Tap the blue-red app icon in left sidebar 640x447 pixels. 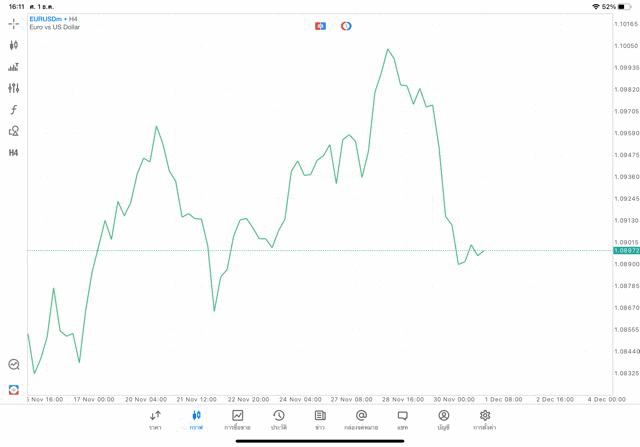click(x=14, y=390)
